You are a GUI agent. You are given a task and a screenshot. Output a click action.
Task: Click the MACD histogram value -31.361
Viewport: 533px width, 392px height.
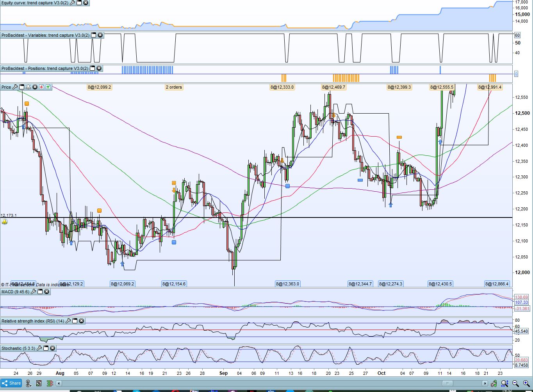(x=522, y=308)
